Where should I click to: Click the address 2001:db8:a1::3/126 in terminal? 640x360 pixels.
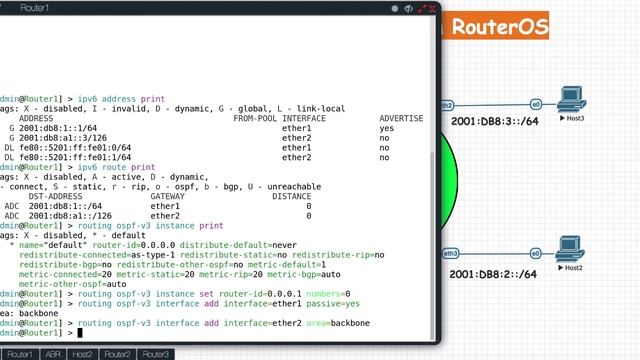point(63,138)
